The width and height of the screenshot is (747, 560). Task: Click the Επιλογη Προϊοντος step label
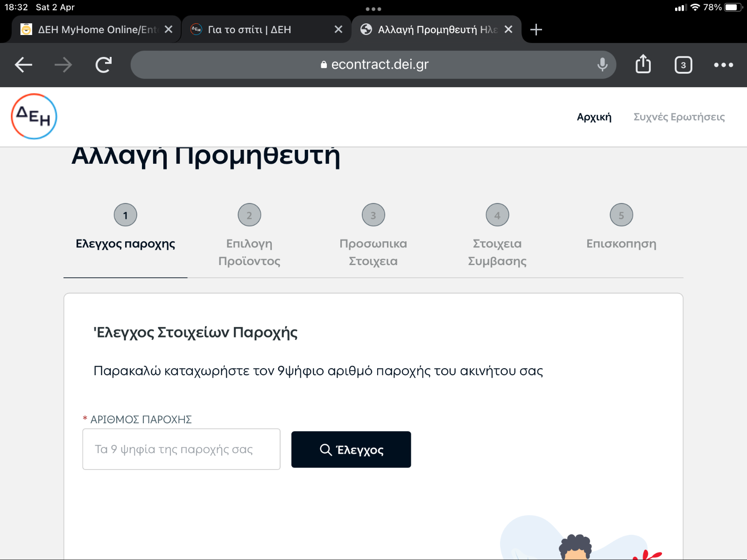[249, 252]
